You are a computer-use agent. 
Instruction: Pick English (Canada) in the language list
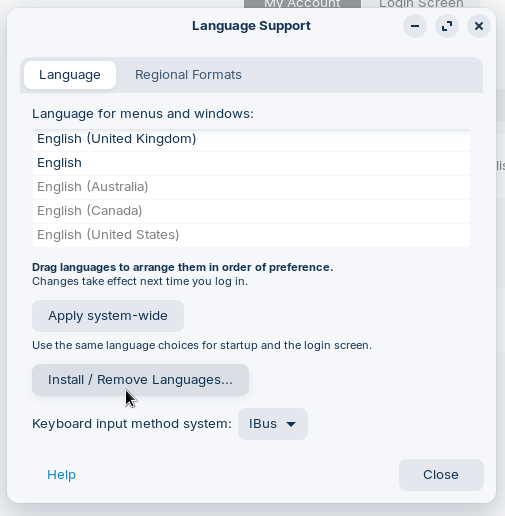pyautogui.click(x=251, y=211)
